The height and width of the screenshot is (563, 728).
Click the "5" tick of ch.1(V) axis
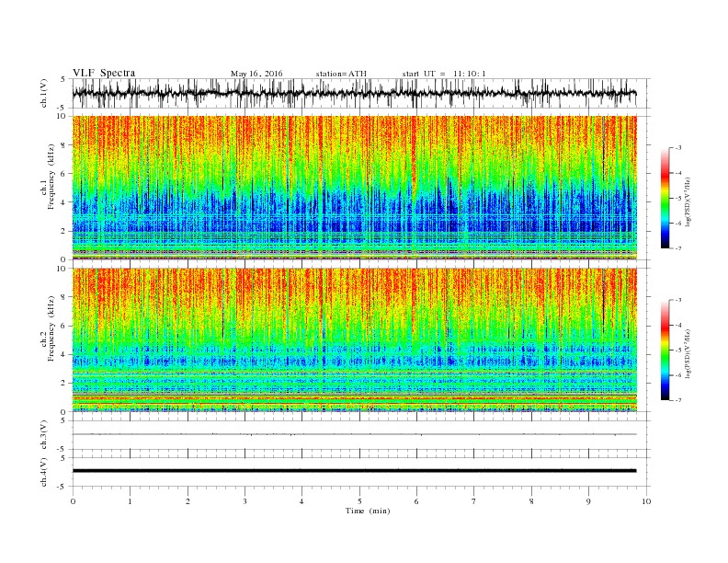[63, 79]
